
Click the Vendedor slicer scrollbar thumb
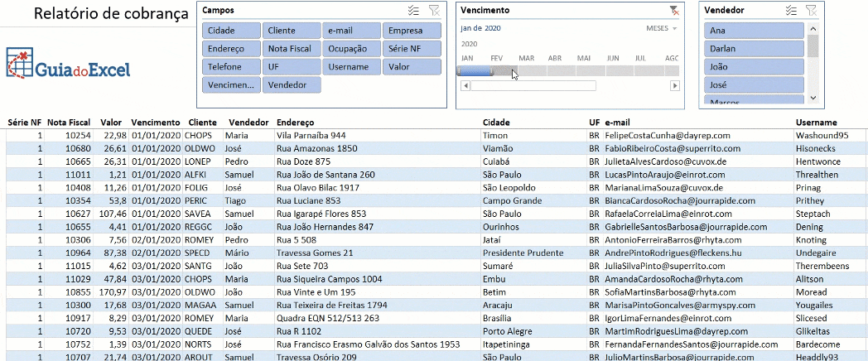[813, 46]
